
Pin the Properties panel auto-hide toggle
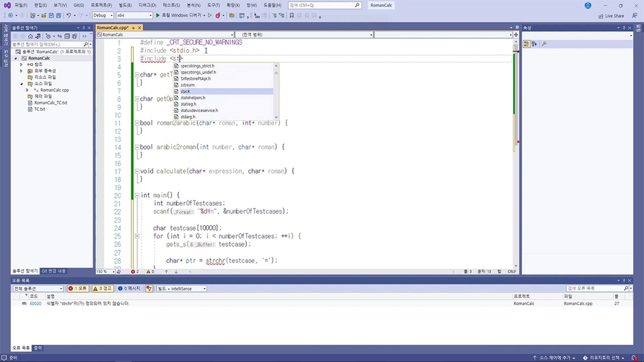[624, 28]
